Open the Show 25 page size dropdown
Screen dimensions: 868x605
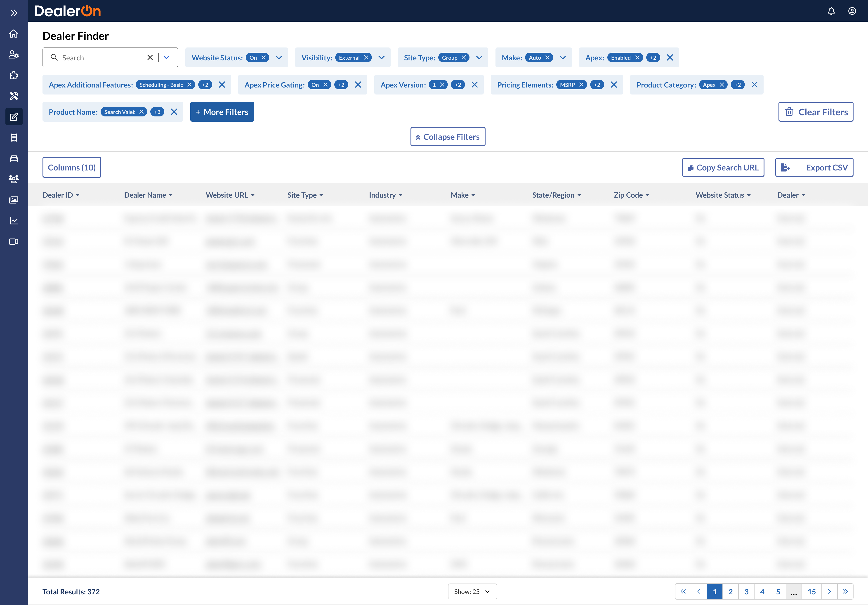tap(472, 591)
